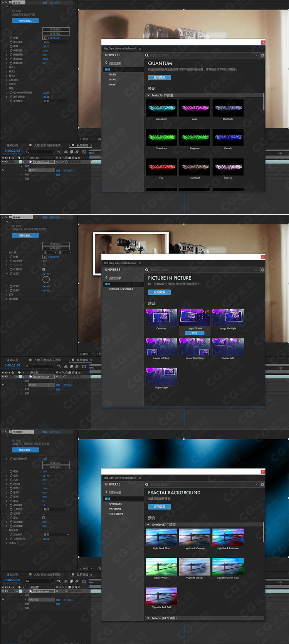This screenshot has width=289, height=644.
Task: Expand the 辉光1 group in the Quantum panel
Action: click(7, 67)
